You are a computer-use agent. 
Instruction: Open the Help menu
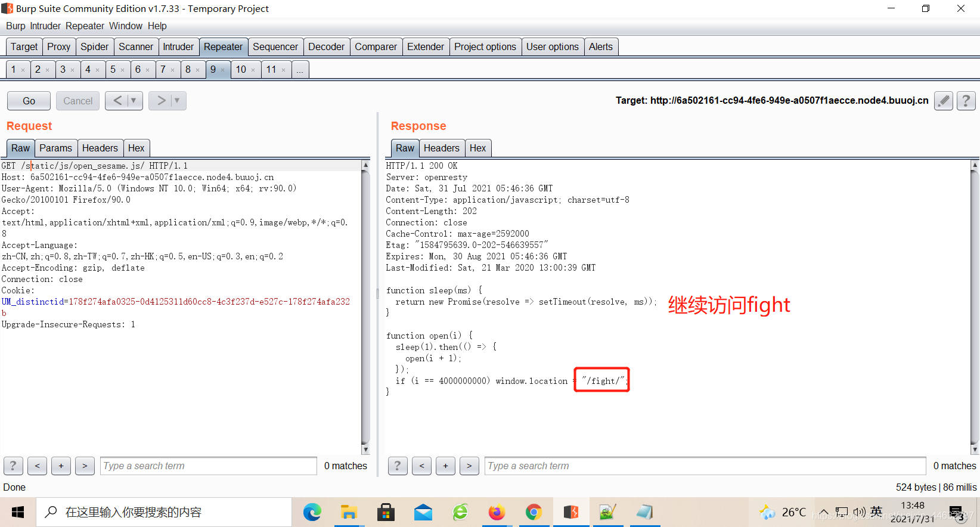157,26
